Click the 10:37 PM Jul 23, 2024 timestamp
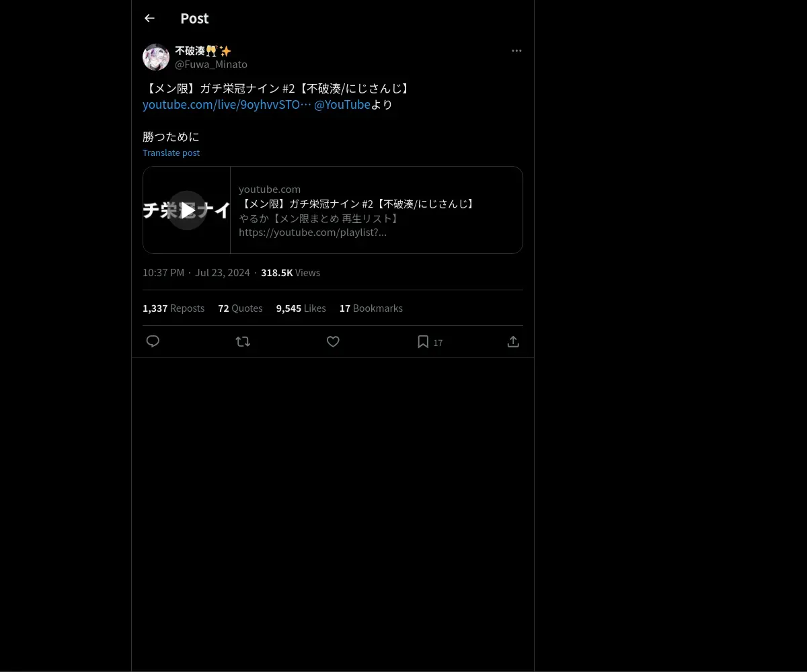 tap(196, 272)
